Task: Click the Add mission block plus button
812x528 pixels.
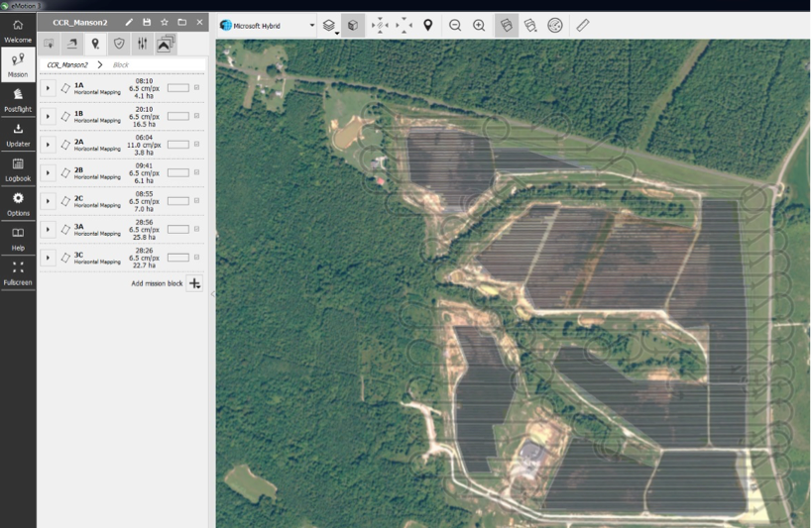Action: (x=194, y=283)
